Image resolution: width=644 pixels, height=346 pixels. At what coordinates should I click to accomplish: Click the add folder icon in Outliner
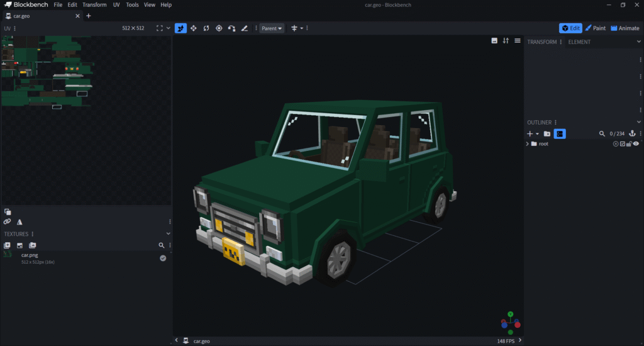coord(547,134)
